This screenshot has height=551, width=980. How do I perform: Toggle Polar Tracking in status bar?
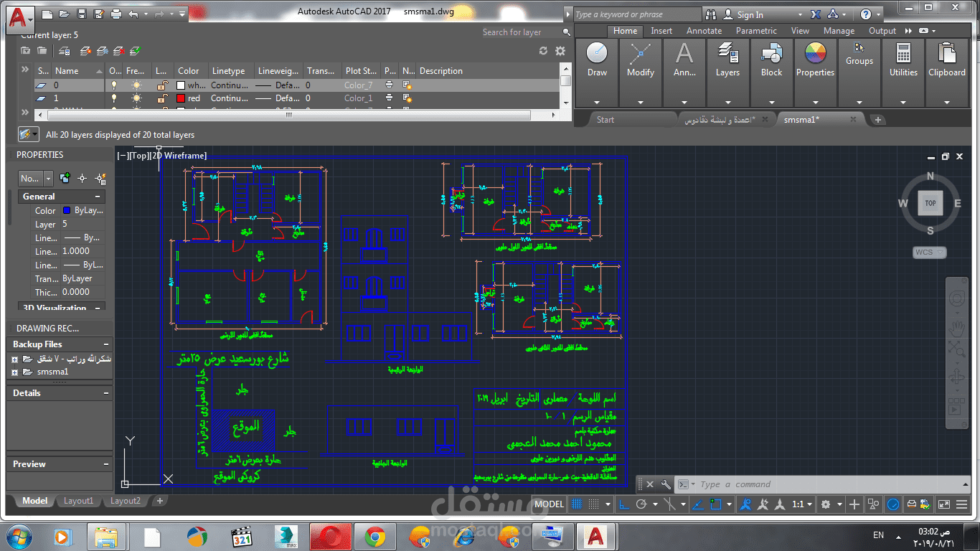click(641, 504)
